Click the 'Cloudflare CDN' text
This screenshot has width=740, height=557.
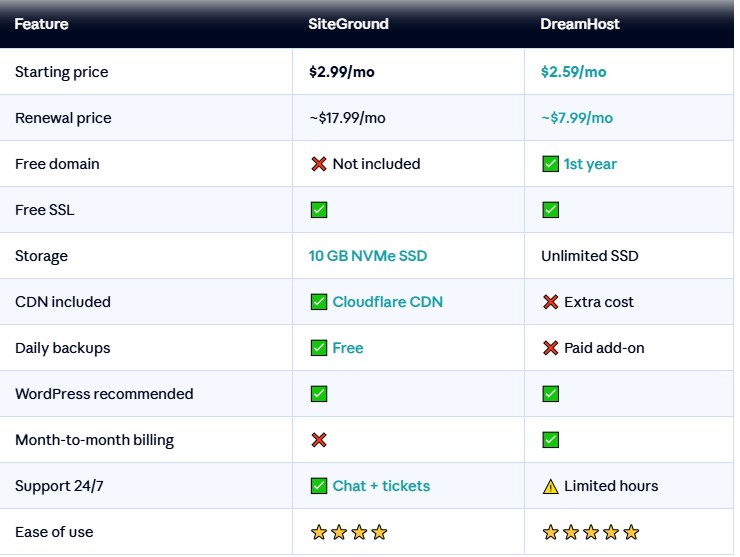(x=388, y=302)
